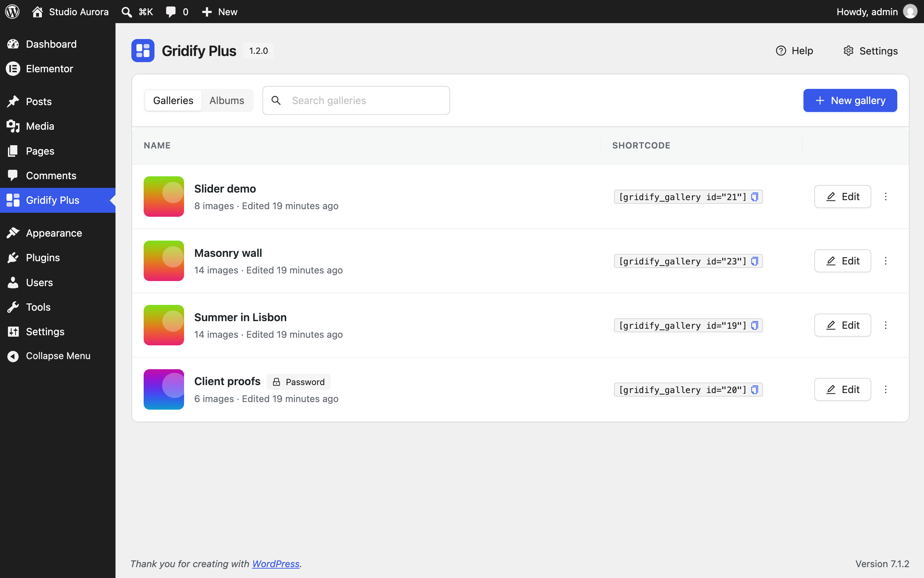Screen dimensions: 924x578
Task: Switch to the Galleries tab
Action: (173, 100)
